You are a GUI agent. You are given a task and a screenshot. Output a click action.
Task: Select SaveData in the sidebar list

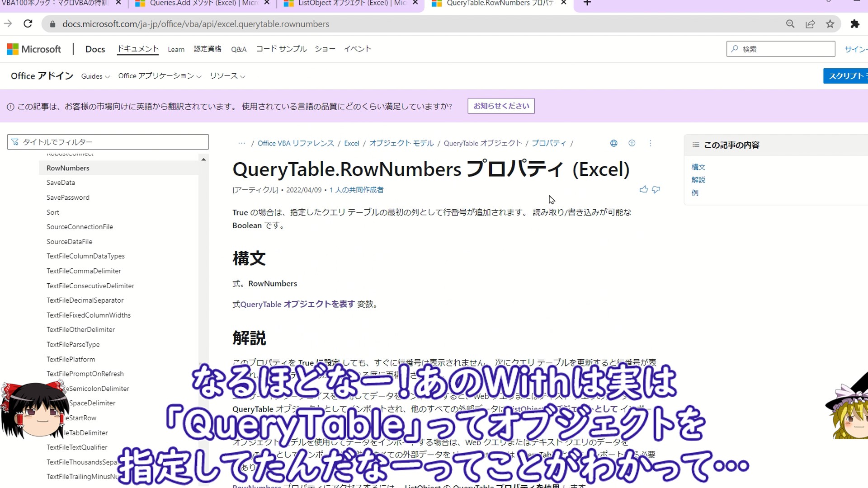click(61, 183)
